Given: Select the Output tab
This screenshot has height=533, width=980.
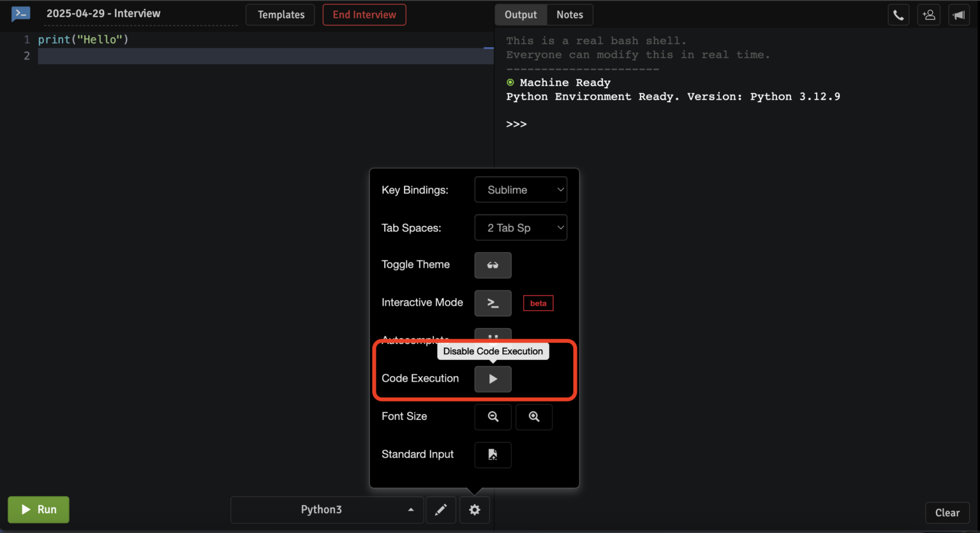Looking at the screenshot, I should [521, 15].
